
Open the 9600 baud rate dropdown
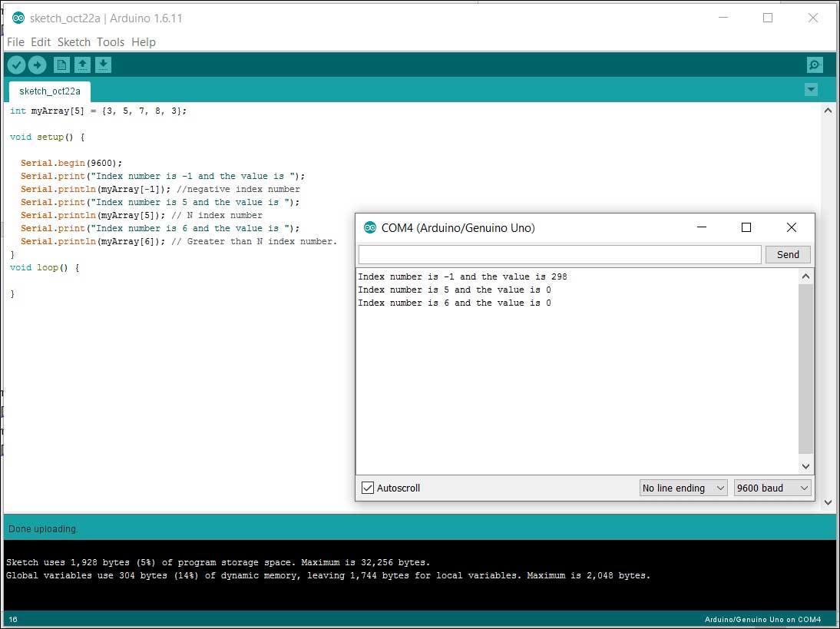[x=772, y=488]
